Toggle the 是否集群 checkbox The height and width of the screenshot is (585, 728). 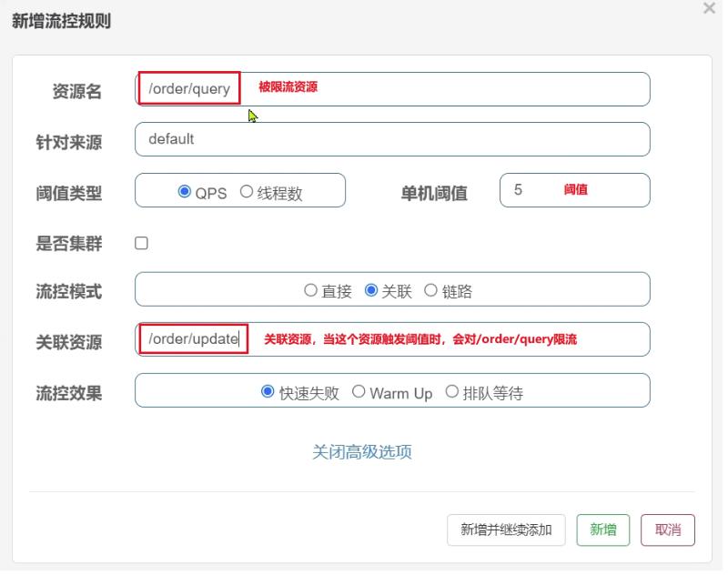point(142,243)
